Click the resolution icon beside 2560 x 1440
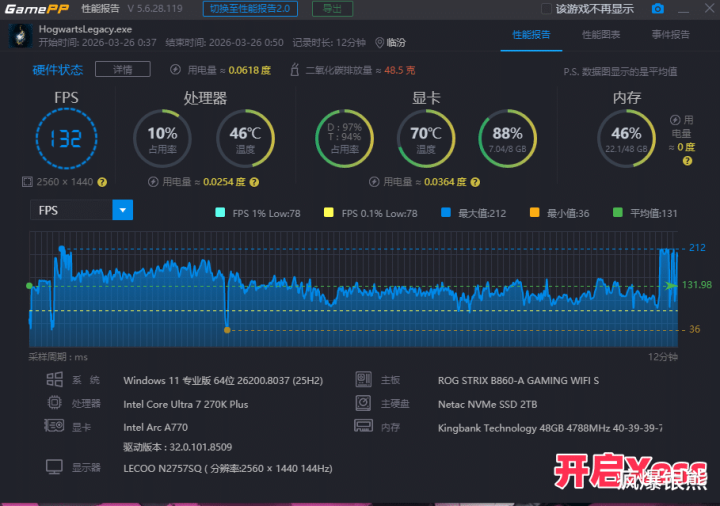The width and height of the screenshot is (720, 506). pyautogui.click(x=27, y=182)
